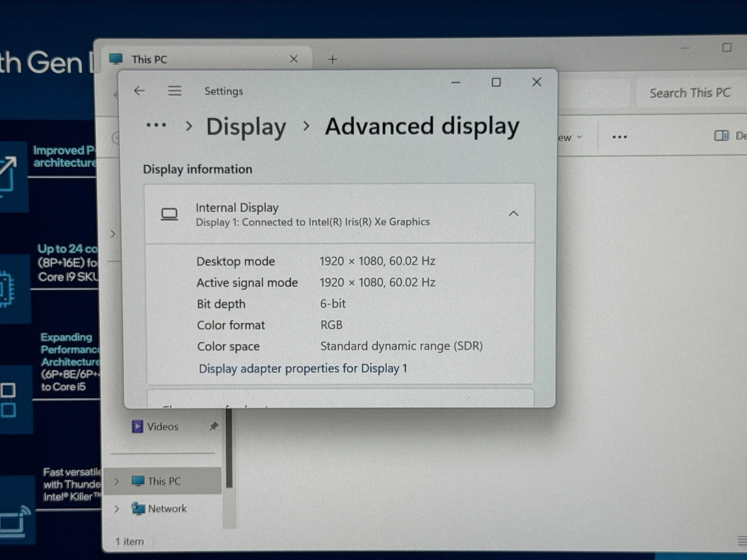The height and width of the screenshot is (560, 747).
Task: Click the navigation pane scrollbar
Action: coord(229,448)
